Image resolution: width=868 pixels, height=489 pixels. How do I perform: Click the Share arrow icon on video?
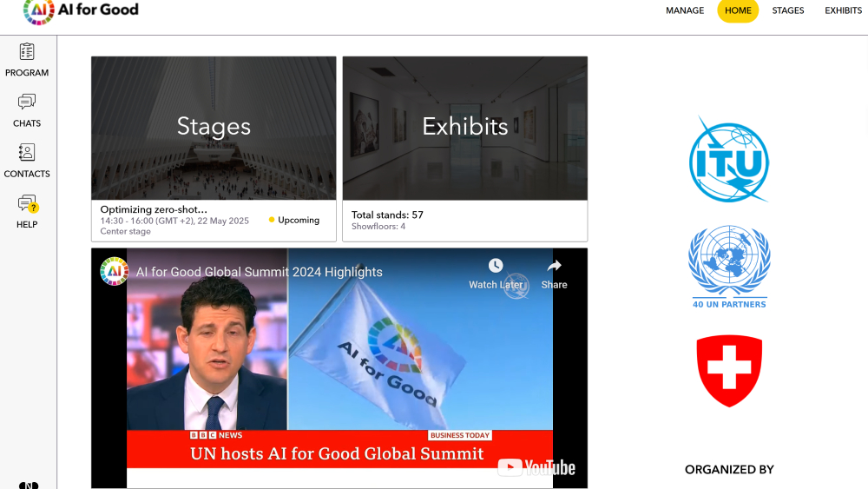554,266
